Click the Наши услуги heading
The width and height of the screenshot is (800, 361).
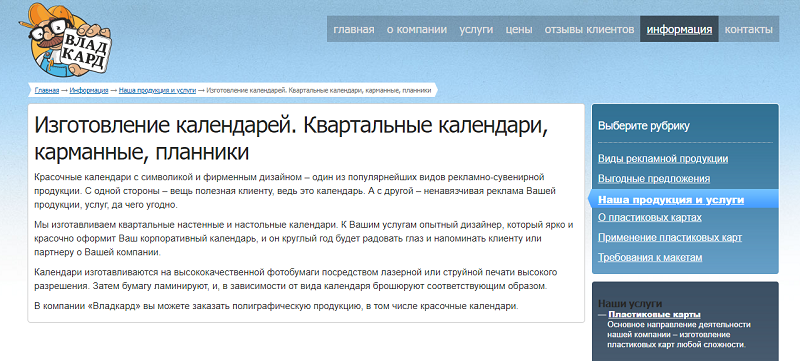coord(630,304)
